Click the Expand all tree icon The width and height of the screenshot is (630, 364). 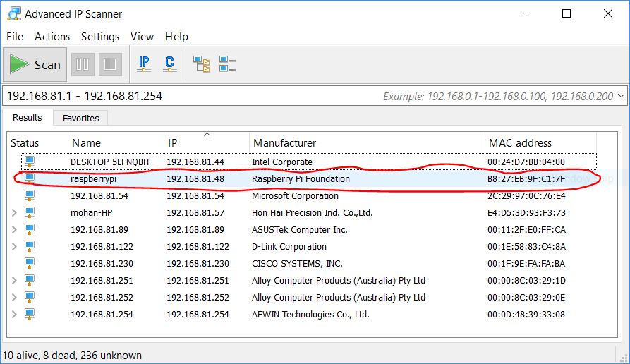[201, 64]
